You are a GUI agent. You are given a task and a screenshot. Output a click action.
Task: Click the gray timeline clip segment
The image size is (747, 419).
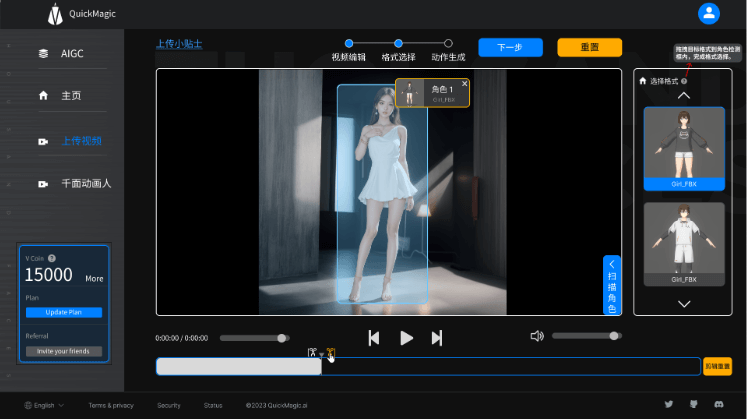(239, 367)
